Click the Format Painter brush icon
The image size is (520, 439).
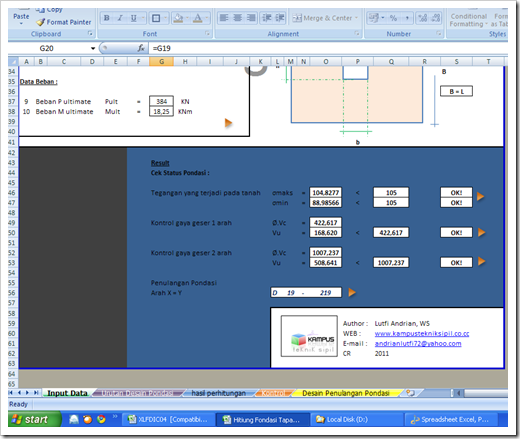(40, 22)
